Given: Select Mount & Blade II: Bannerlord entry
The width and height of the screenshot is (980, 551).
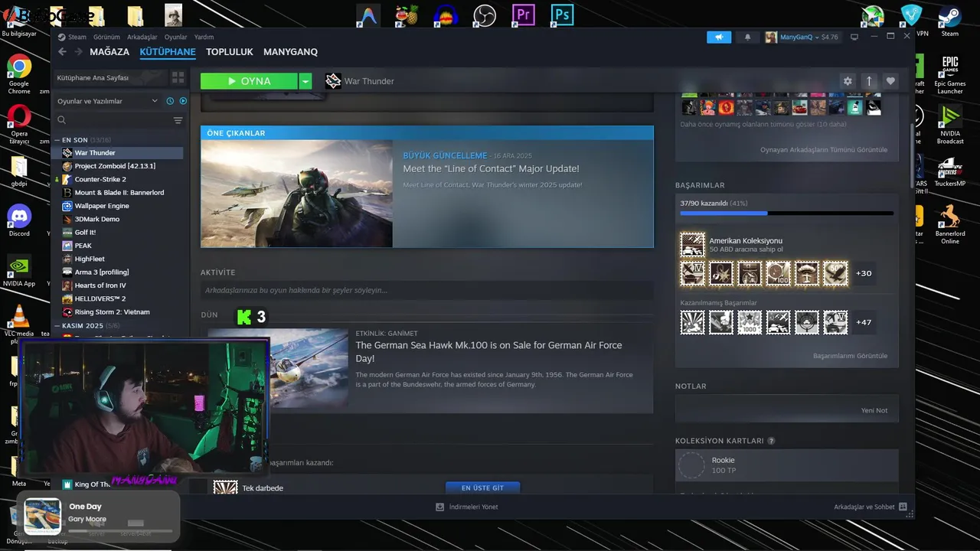Looking at the screenshot, I should tap(121, 193).
